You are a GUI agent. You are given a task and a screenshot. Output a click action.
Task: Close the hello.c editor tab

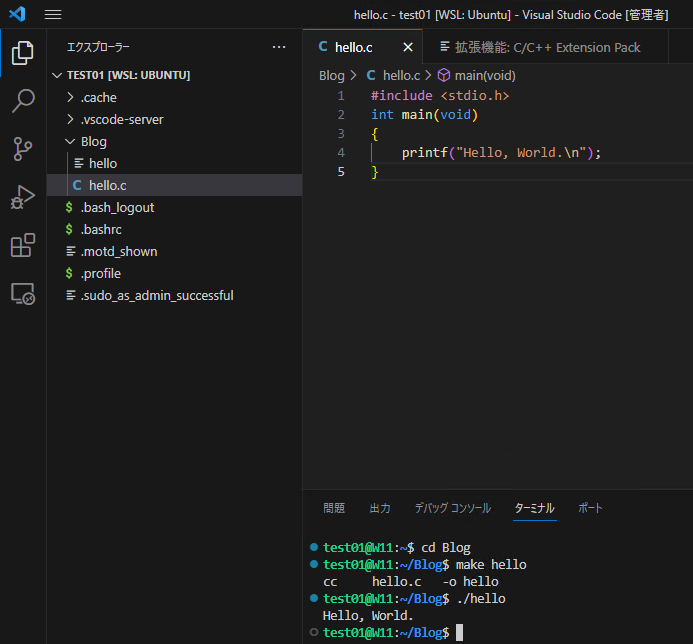[408, 47]
